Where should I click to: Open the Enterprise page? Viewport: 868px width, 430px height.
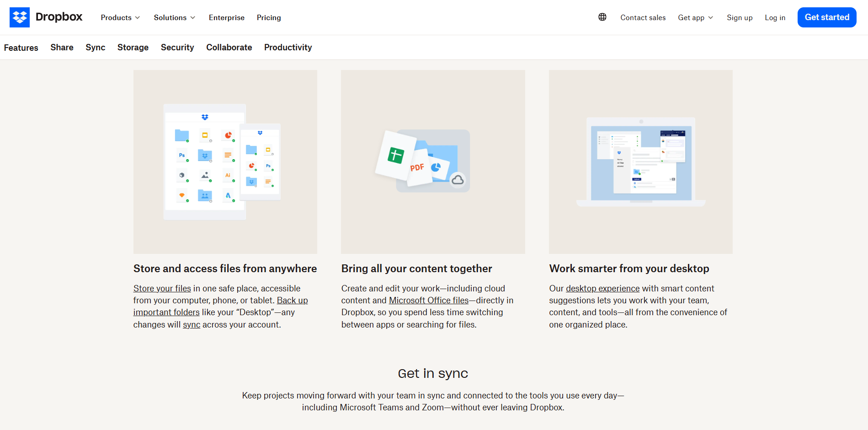(227, 17)
